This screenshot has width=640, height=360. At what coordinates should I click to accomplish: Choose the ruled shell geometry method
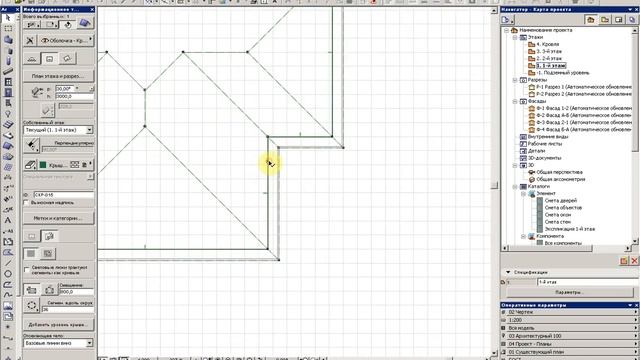click(x=67, y=59)
